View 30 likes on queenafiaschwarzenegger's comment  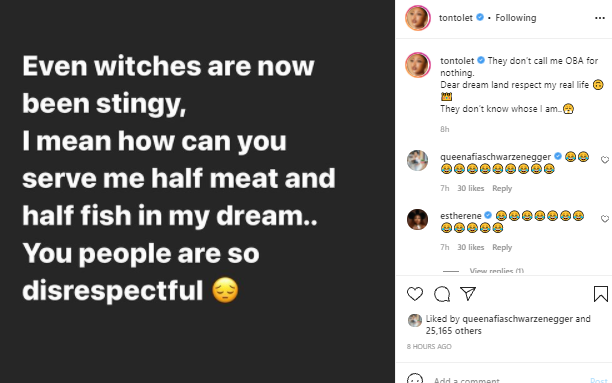[470, 188]
